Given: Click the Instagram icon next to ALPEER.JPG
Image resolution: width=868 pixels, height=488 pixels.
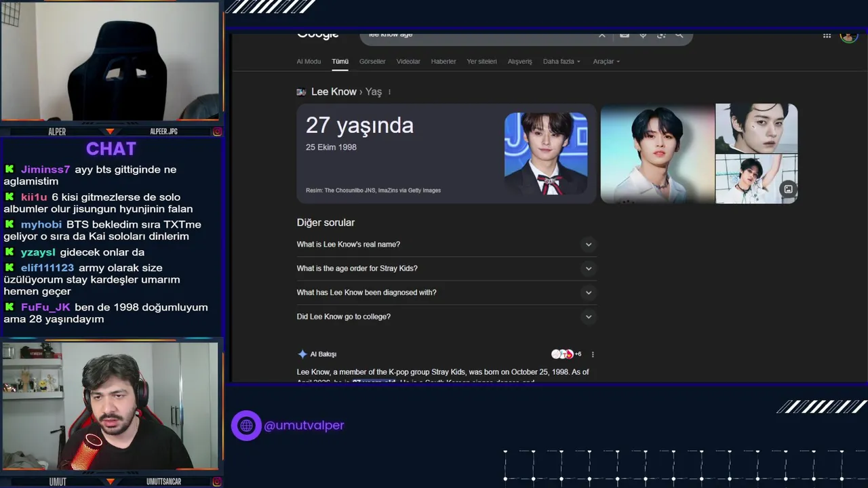Looking at the screenshot, I should click(x=217, y=131).
